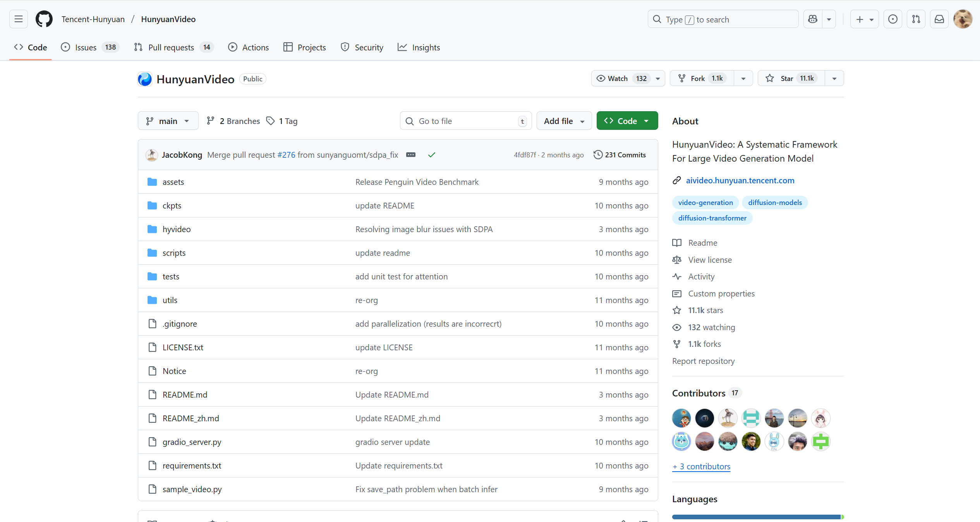Screen dimensions: 980x522
Task: Click the languages color bar
Action: (x=757, y=517)
